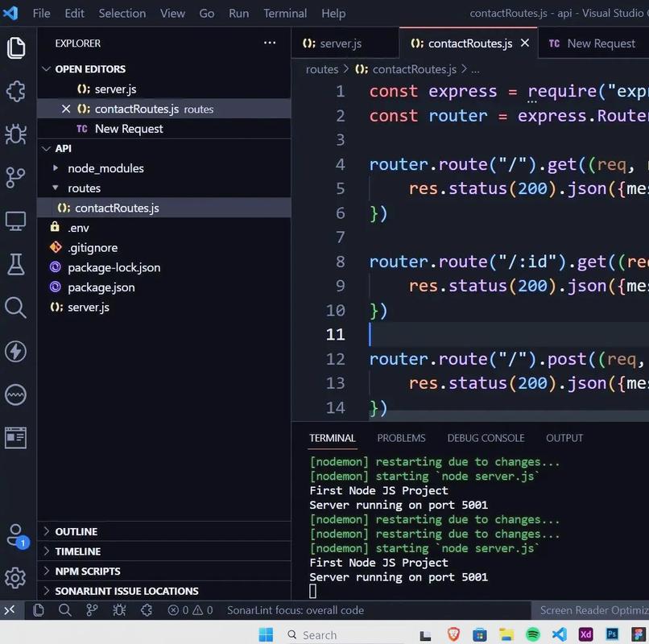
Task: Open Spotify from the taskbar
Action: (x=532, y=634)
